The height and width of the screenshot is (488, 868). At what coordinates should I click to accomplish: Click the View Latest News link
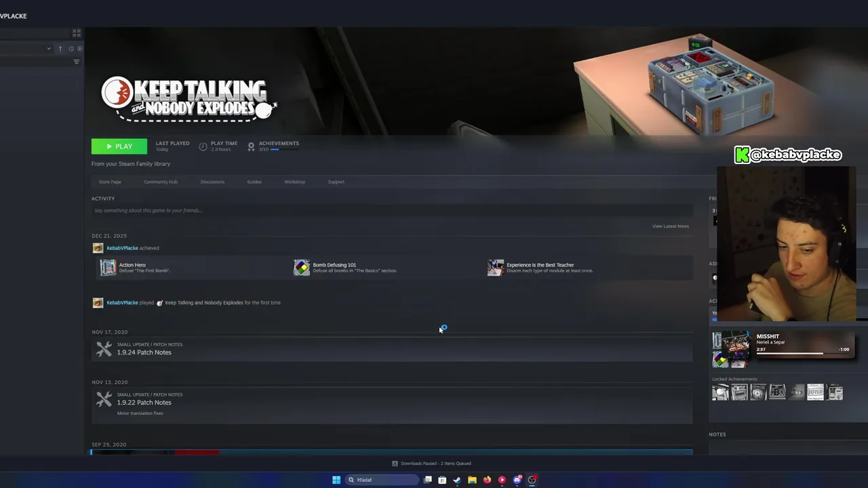point(670,226)
